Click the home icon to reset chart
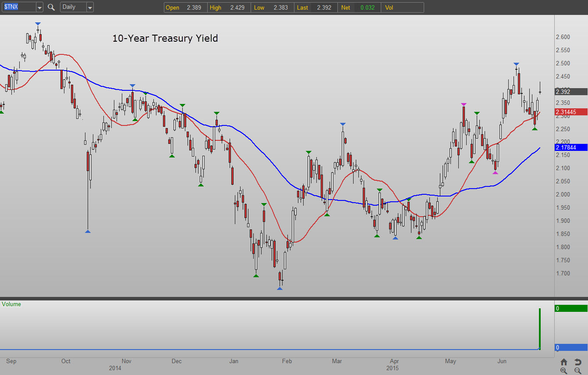This screenshot has height=375, width=588. [564, 362]
